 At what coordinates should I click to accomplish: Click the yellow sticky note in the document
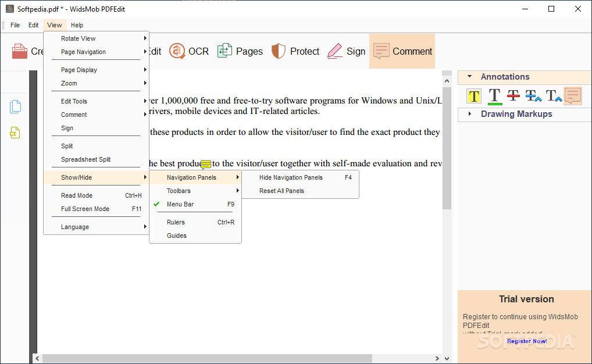tap(206, 164)
